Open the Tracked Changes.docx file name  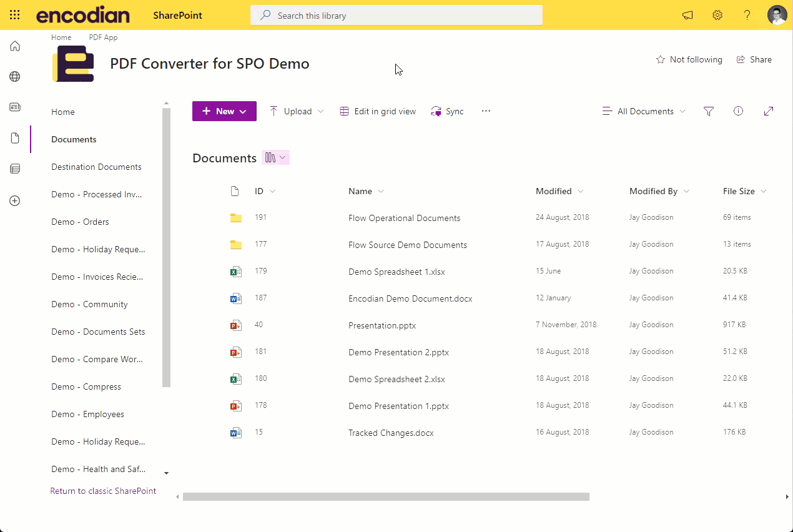[391, 433]
